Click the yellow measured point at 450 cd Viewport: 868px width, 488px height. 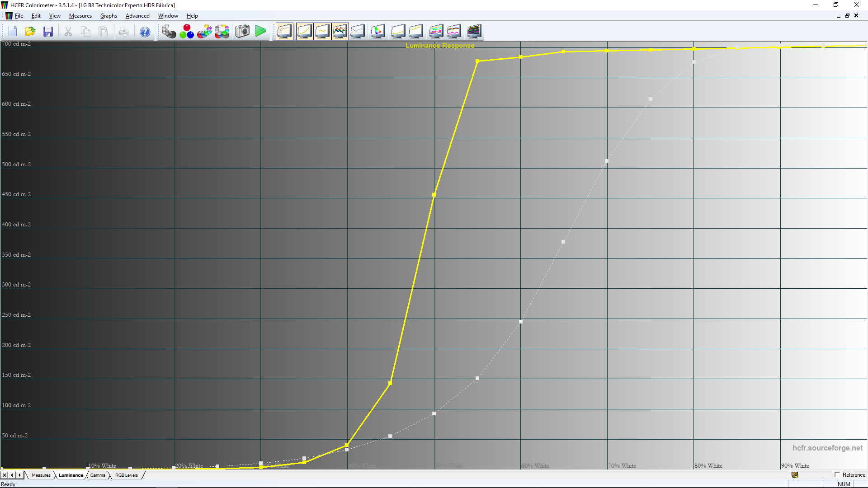434,195
